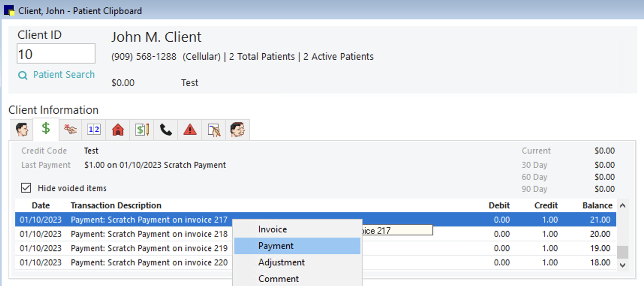Open the black telephone icon tab
644x286 pixels.
166,130
